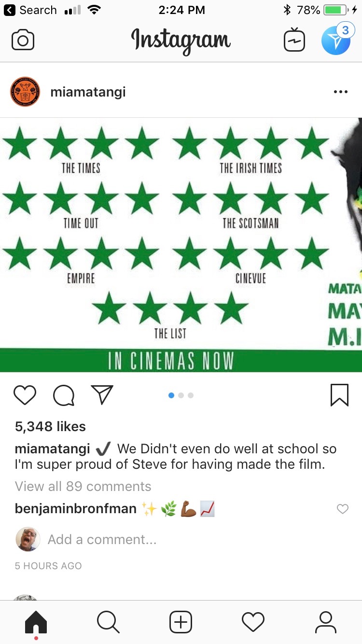Like benjaminbronfman's comment with small heart

click(x=343, y=509)
